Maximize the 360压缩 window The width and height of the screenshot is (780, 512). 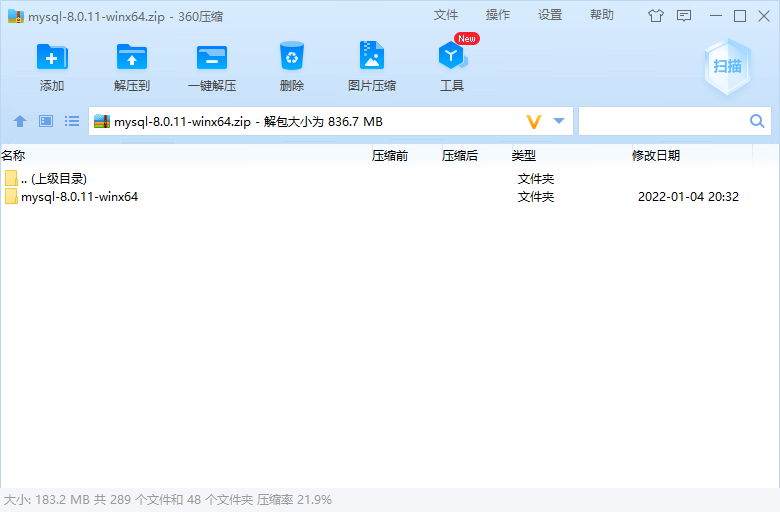[740, 16]
